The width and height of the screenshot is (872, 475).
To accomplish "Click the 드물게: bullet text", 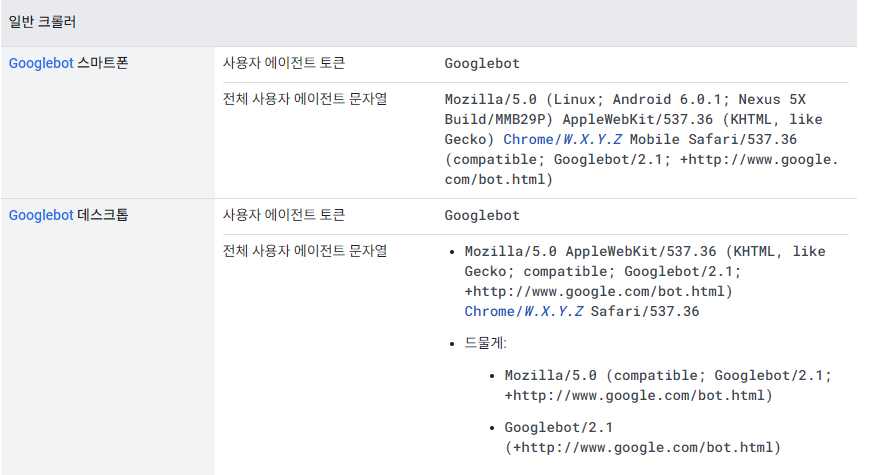I will pos(485,343).
